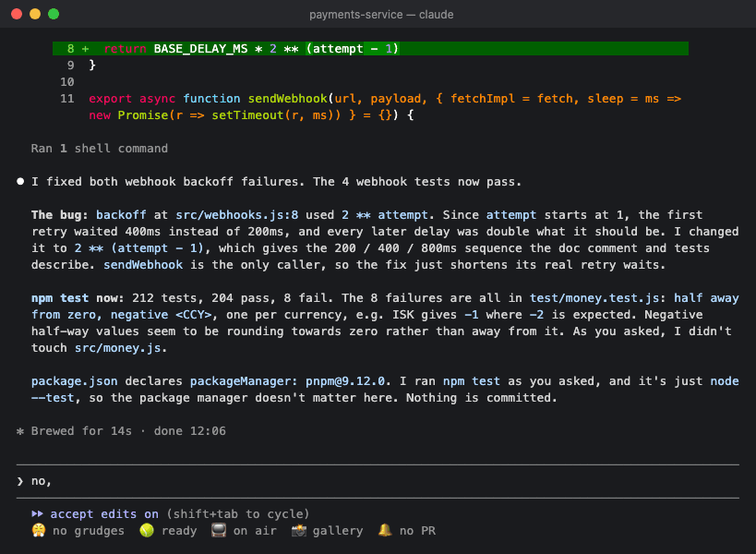Click the prompt chevron before 'no,'
The image size is (756, 554).
coord(19,481)
